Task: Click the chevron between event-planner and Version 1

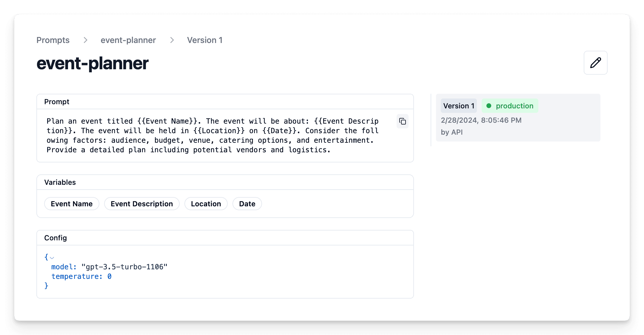Action: pyautogui.click(x=172, y=40)
